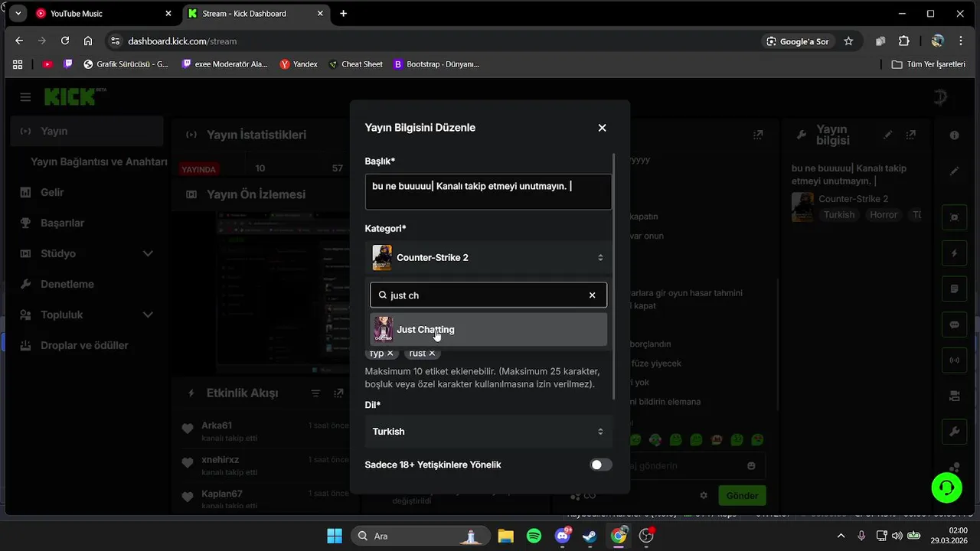Toggle Sadece 18+ Yetişkinlere Yönelik switch
The width and height of the screenshot is (980, 551).
tap(601, 465)
